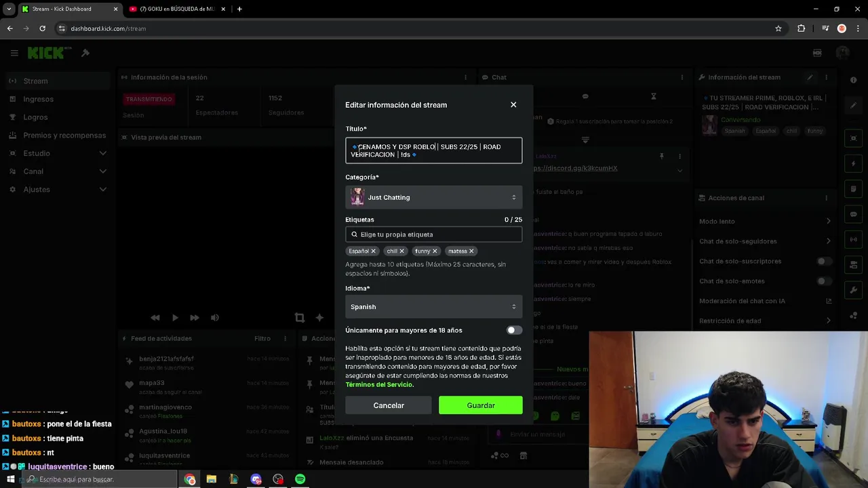Click the lightning bolt icon in right rail
868x488 pixels.
pyautogui.click(x=853, y=164)
